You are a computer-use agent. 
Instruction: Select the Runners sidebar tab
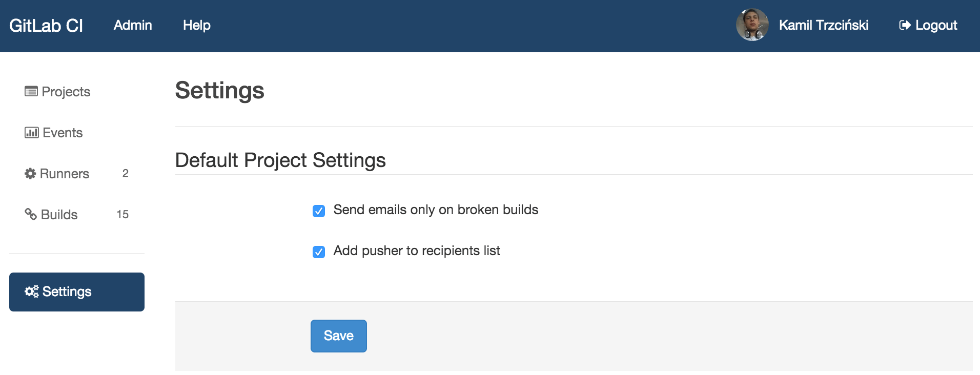[65, 174]
